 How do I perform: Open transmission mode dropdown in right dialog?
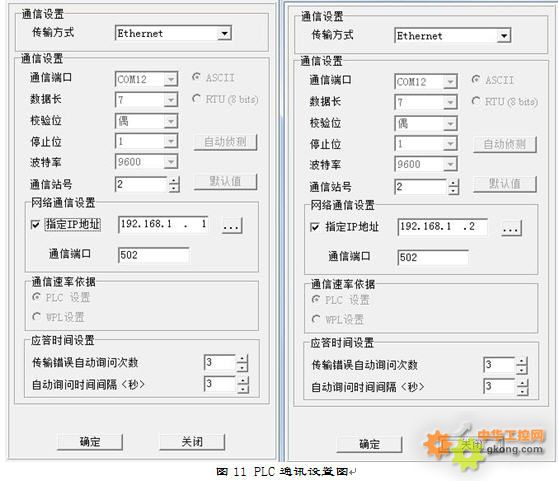coord(504,36)
